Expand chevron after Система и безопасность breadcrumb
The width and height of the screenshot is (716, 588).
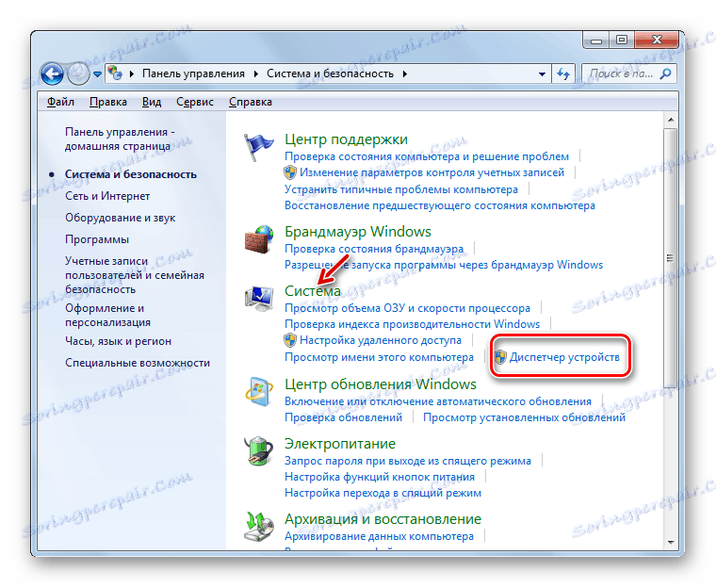(404, 74)
